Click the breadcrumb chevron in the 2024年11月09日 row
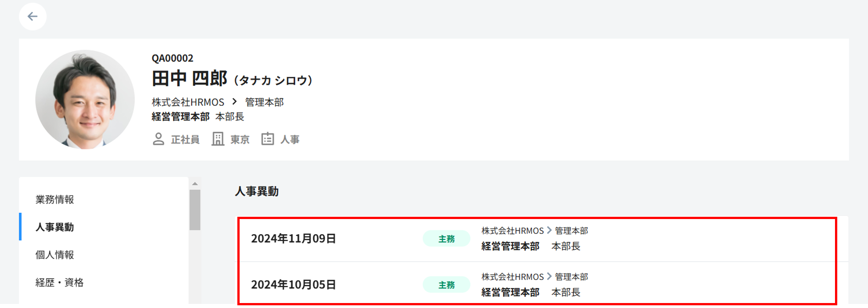868x308 pixels. pos(549,230)
